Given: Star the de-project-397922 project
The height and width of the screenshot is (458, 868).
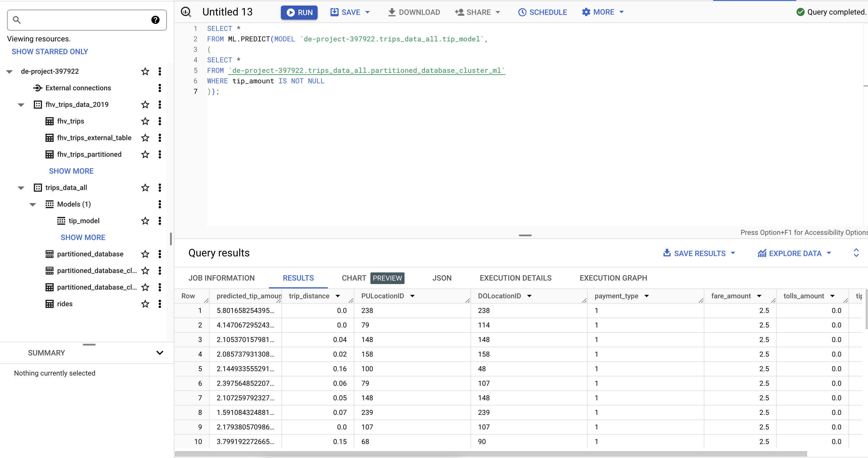Looking at the screenshot, I should click(145, 71).
